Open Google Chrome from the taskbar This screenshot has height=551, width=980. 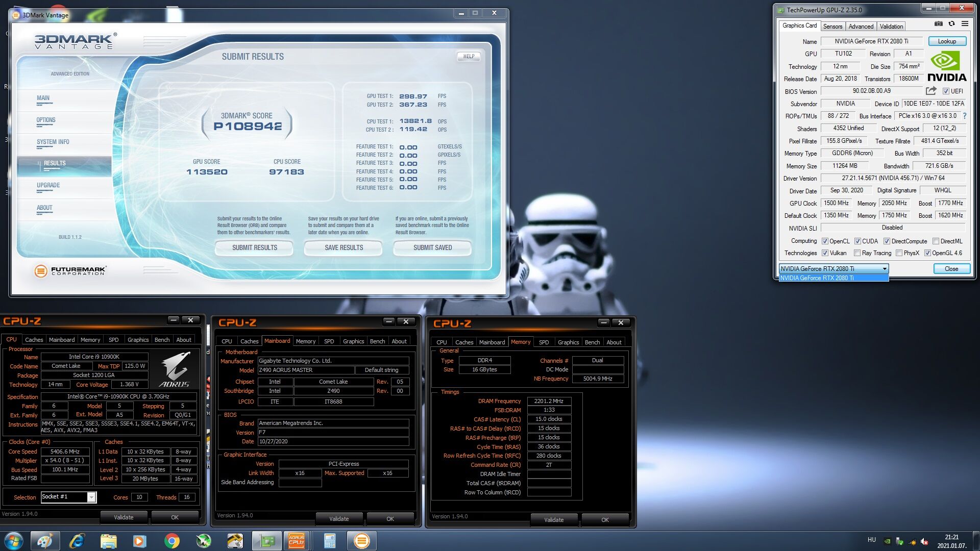click(171, 541)
